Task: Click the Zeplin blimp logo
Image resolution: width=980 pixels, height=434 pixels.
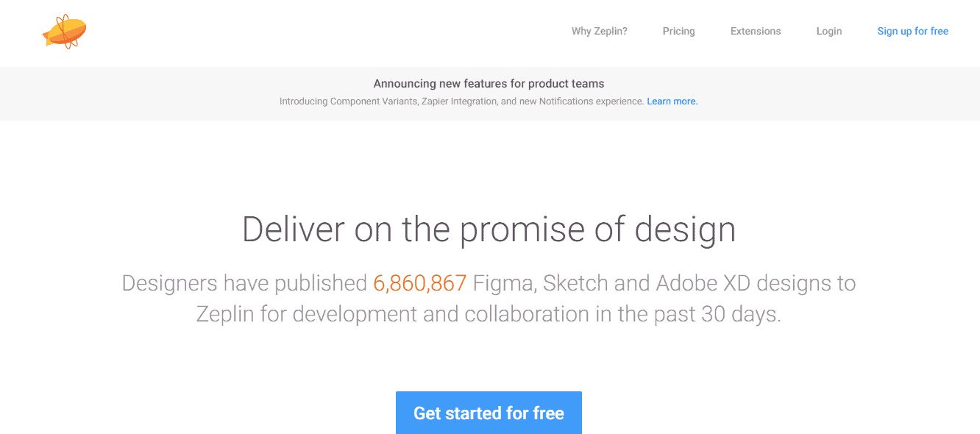Action: coord(65,32)
